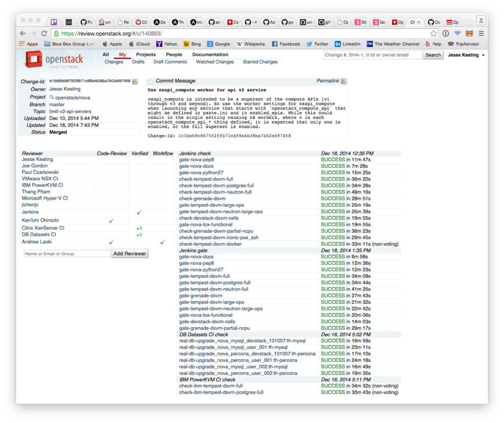
Task: Switch to the browser tab labeled 'Pu'
Action: click(x=87, y=22)
